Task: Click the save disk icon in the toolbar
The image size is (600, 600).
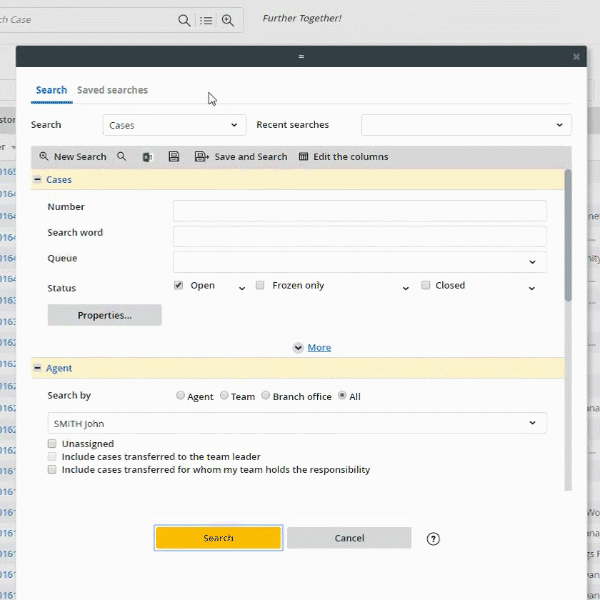Action: tap(174, 157)
